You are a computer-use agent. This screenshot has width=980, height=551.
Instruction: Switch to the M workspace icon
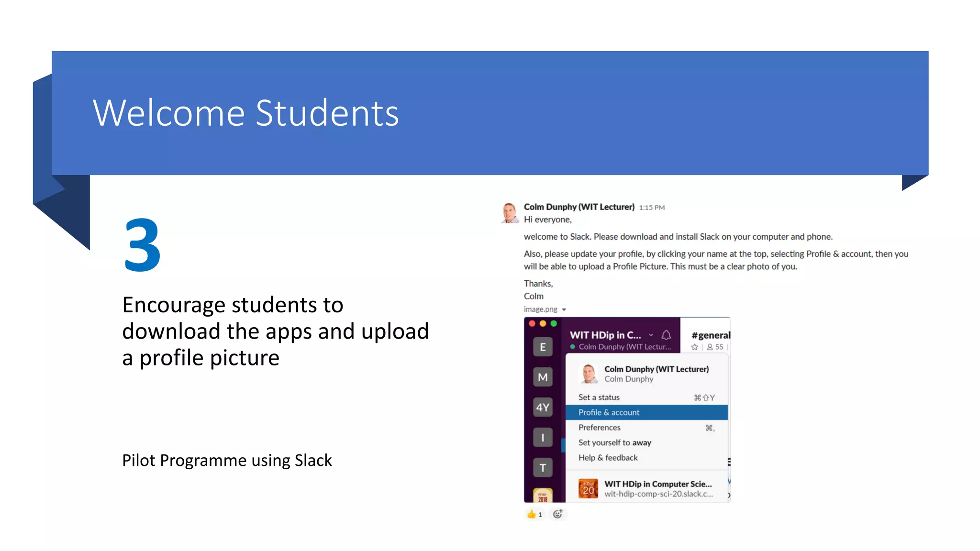point(543,377)
